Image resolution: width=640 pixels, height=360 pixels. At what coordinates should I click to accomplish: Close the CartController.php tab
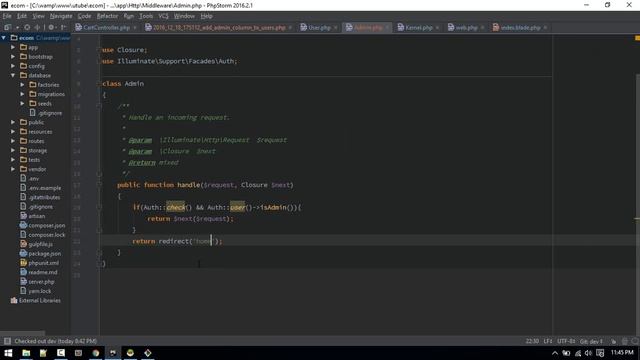[135, 28]
